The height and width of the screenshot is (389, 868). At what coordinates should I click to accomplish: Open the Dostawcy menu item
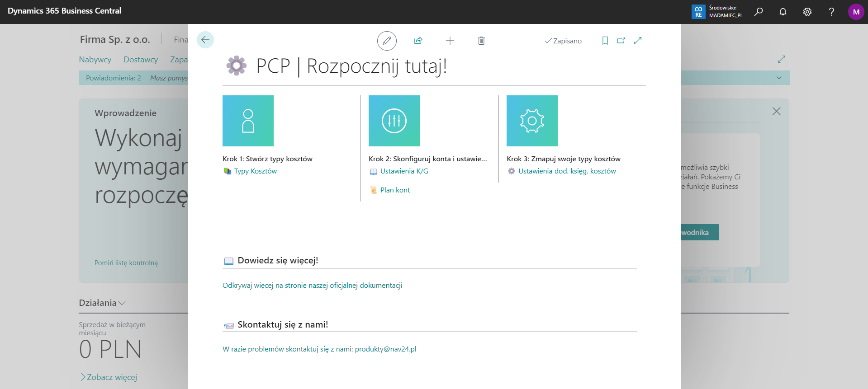(141, 60)
